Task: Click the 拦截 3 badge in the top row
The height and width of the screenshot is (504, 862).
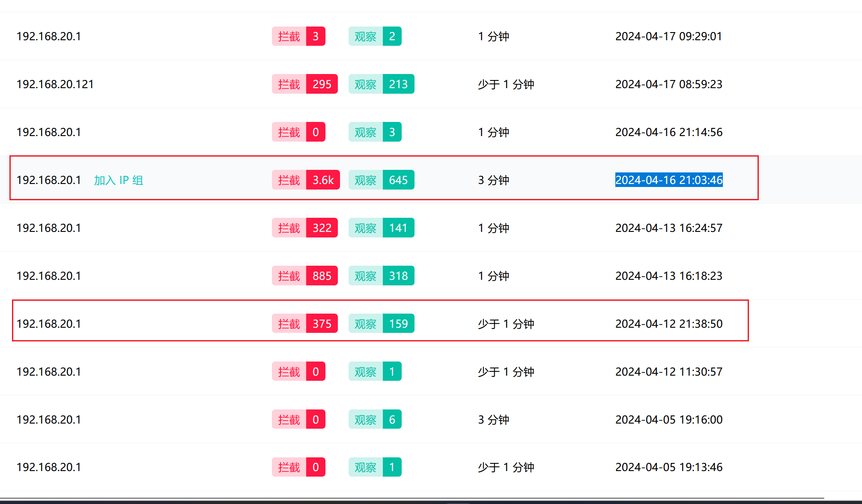Action: coord(298,36)
